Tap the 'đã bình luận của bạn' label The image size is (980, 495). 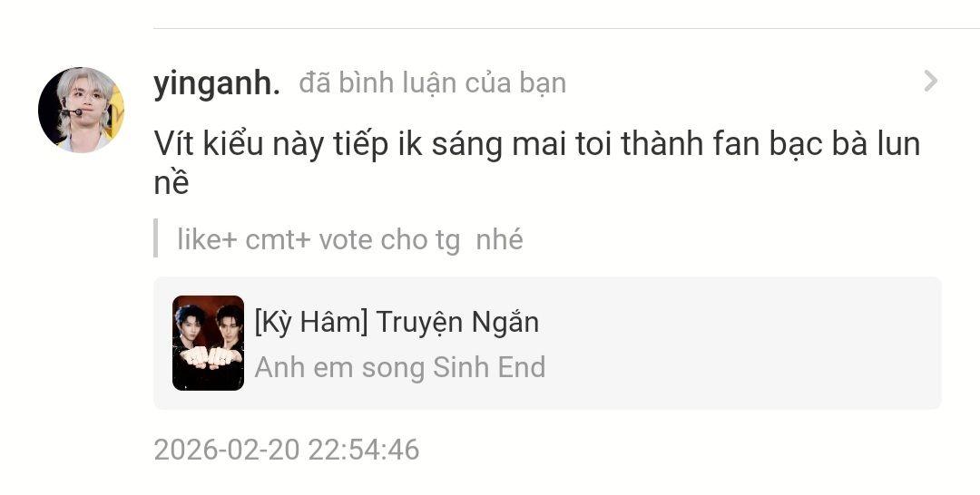[x=432, y=83]
